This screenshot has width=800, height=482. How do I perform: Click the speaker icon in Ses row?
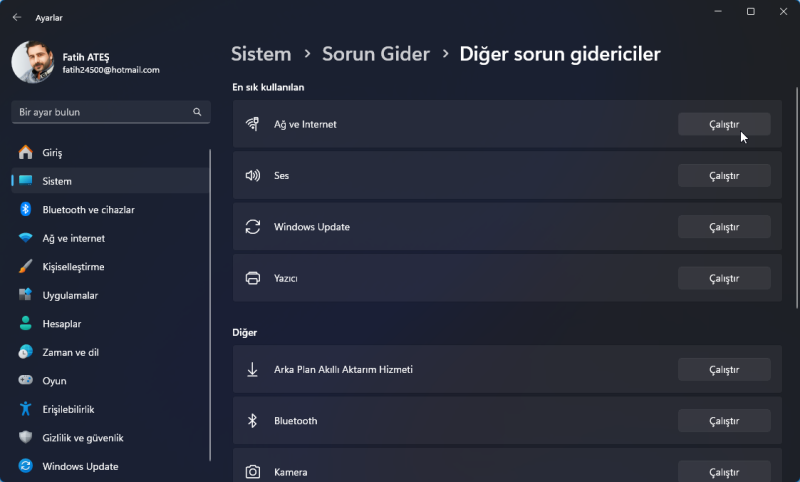tap(253, 175)
